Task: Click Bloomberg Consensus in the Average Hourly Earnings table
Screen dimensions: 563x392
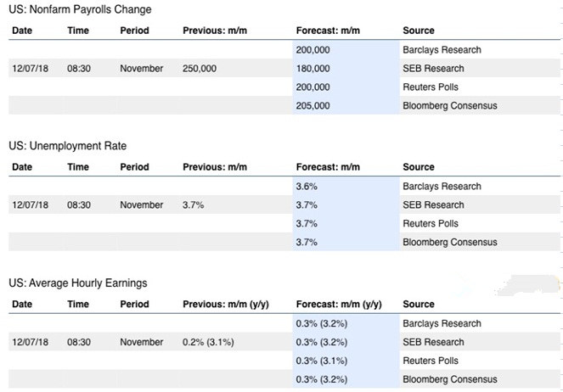Action: (449, 379)
